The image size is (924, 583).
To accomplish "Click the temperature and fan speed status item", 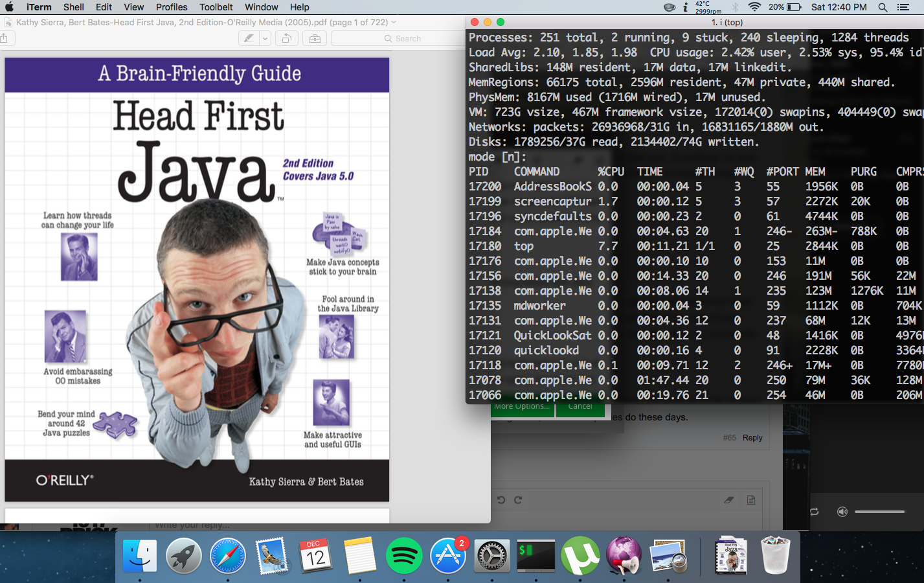I will tap(708, 7).
